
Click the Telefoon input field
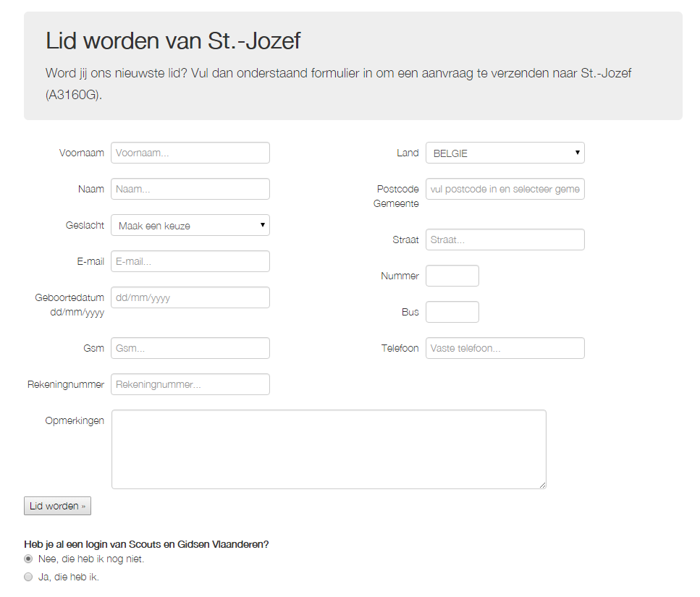coord(505,348)
